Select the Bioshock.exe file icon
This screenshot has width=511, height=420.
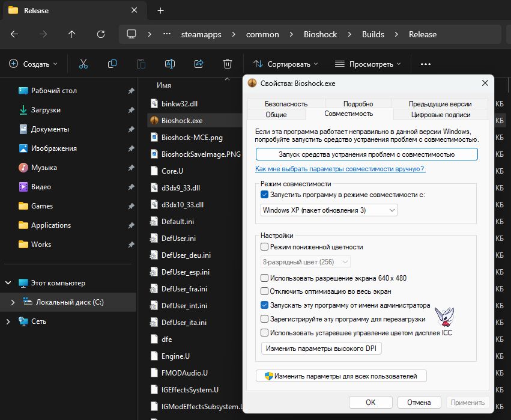154,120
